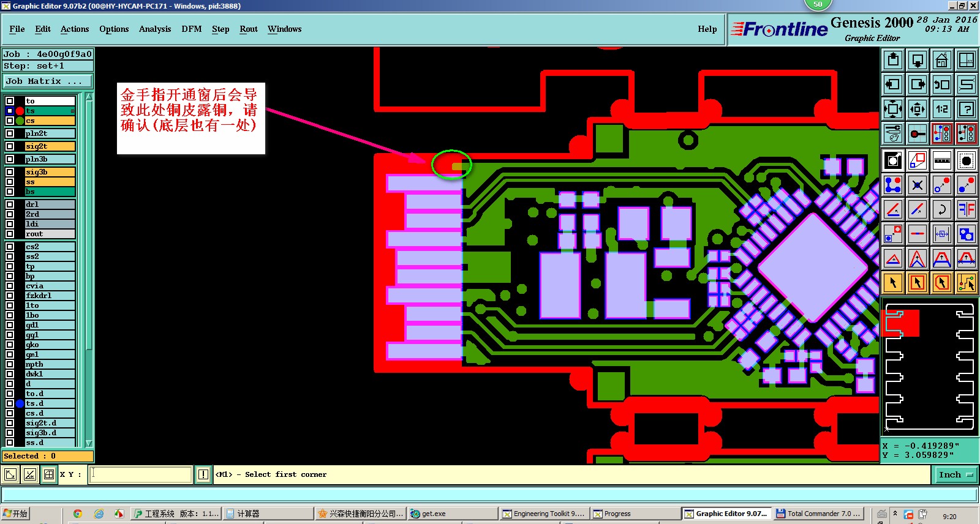This screenshot has height=524, width=980.
Task: Open the Help menu
Action: tap(707, 29)
